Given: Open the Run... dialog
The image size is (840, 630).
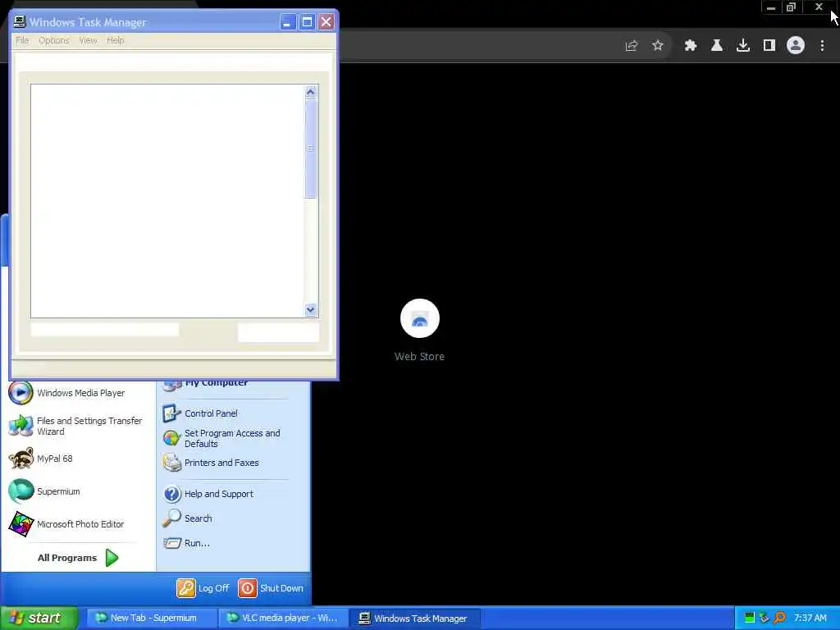Looking at the screenshot, I should pyautogui.click(x=187, y=543).
